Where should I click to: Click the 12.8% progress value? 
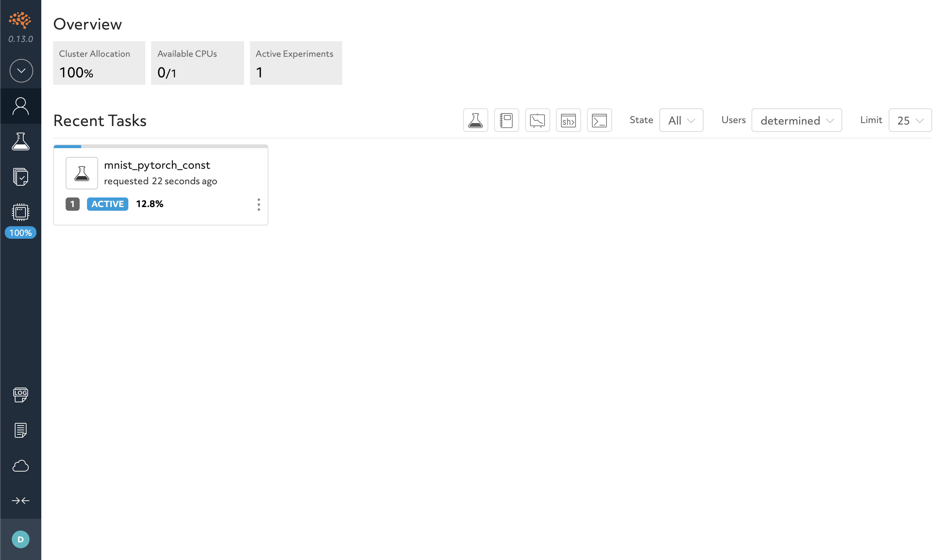point(150,204)
